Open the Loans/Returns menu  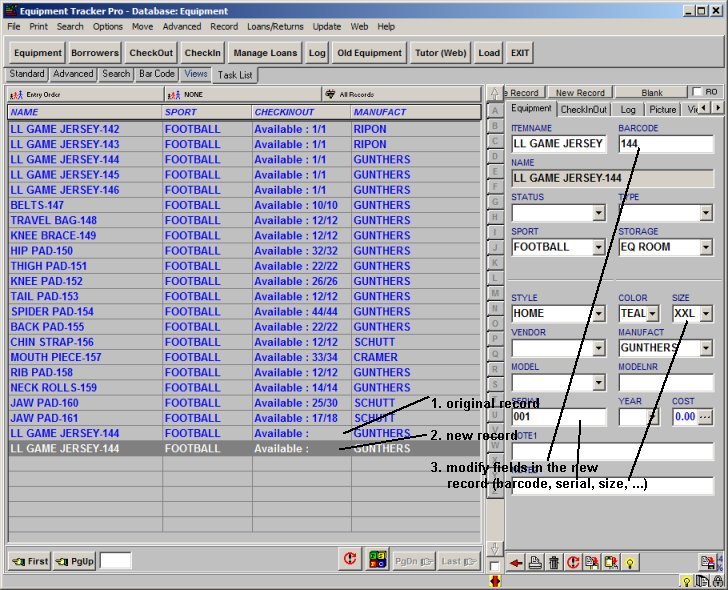coord(275,26)
